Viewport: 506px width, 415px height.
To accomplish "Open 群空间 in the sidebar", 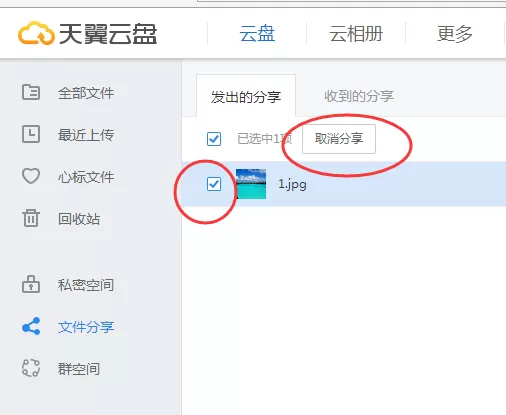I will [79, 369].
